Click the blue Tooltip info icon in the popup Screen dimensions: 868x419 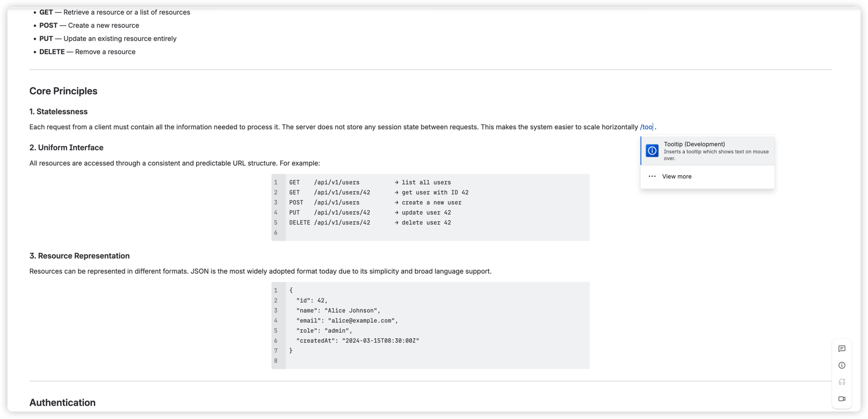click(651, 150)
